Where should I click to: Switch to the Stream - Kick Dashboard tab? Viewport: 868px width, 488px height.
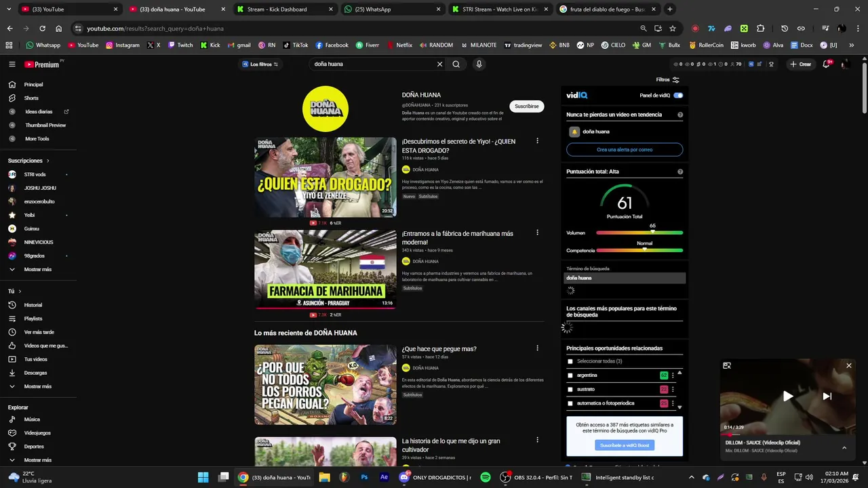click(x=283, y=9)
